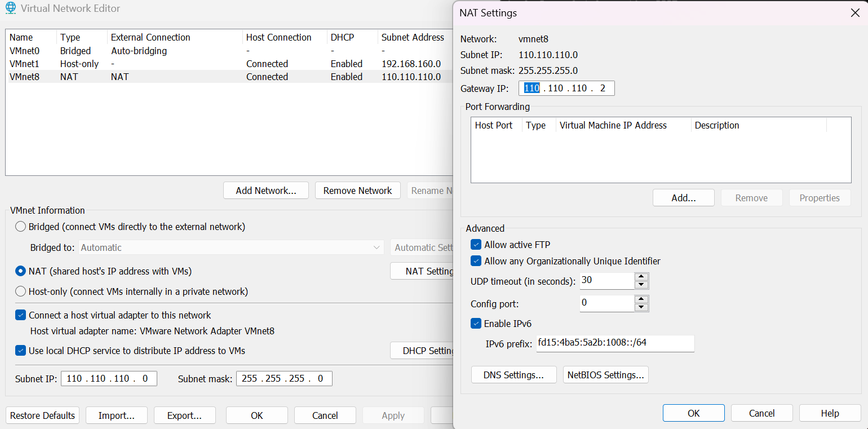Cancel the NAT Settings dialog
This screenshot has height=429, width=868.
tap(762, 413)
